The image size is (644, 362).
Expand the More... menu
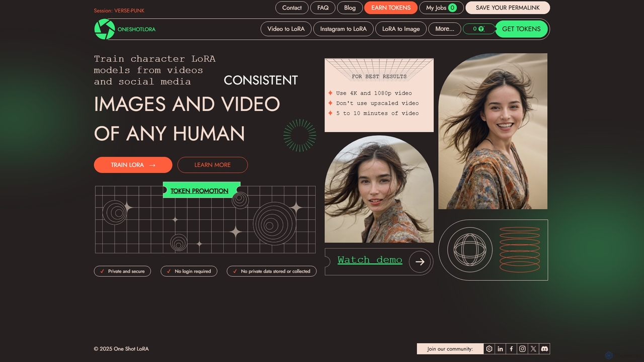(x=445, y=29)
